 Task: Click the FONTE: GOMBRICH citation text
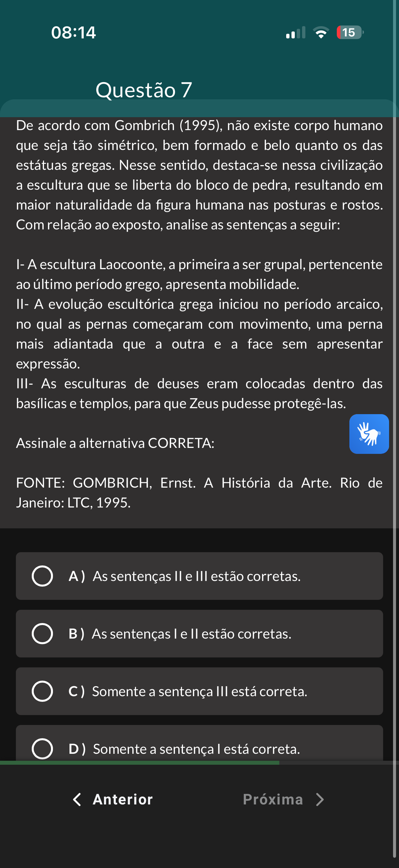coord(199,492)
